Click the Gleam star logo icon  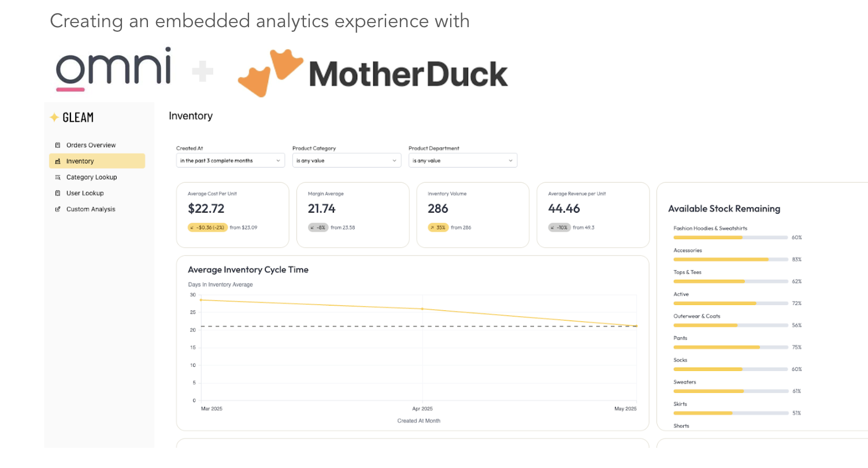pyautogui.click(x=54, y=117)
